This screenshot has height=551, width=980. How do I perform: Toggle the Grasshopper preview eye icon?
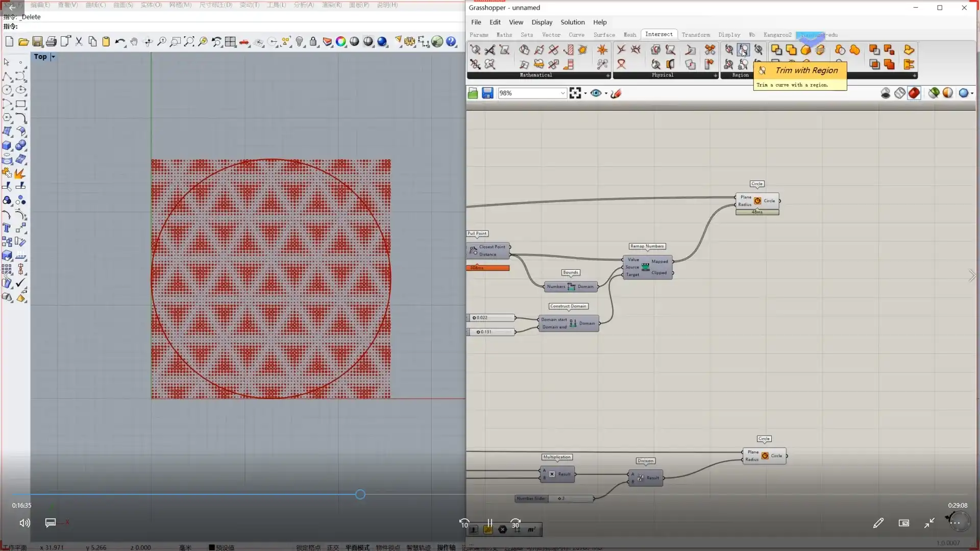click(596, 93)
